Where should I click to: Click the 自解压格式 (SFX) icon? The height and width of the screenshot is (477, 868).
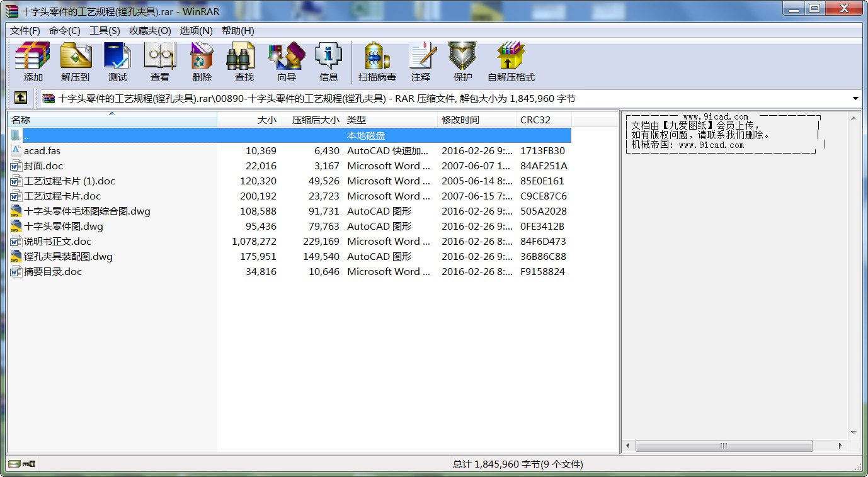pyautogui.click(x=511, y=62)
